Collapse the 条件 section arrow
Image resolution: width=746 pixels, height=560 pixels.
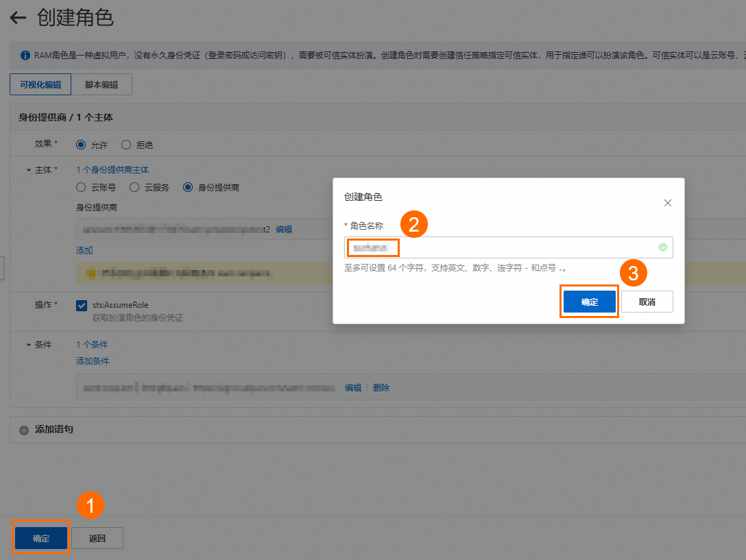[x=29, y=345]
